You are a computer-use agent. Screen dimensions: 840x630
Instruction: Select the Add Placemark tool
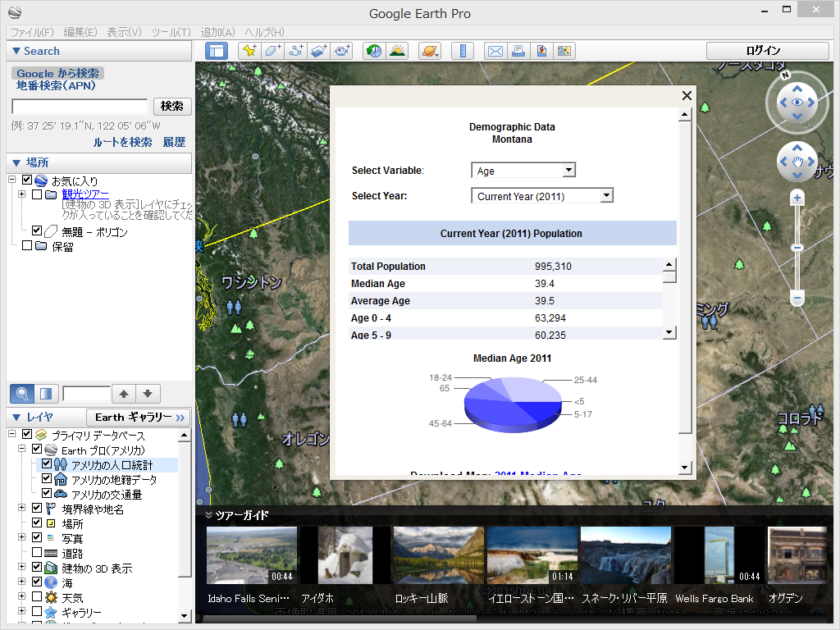248,50
